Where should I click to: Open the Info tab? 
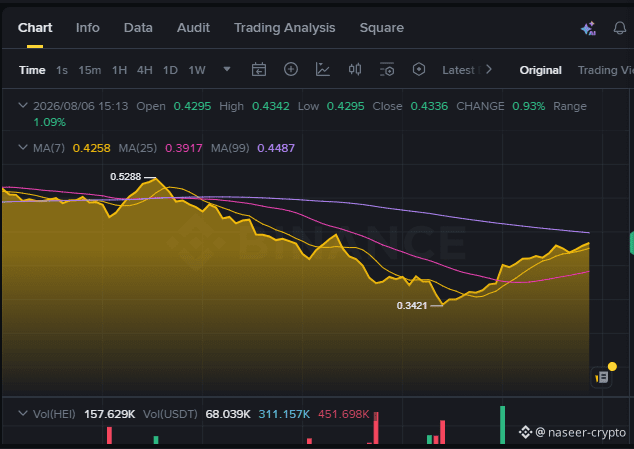88,28
